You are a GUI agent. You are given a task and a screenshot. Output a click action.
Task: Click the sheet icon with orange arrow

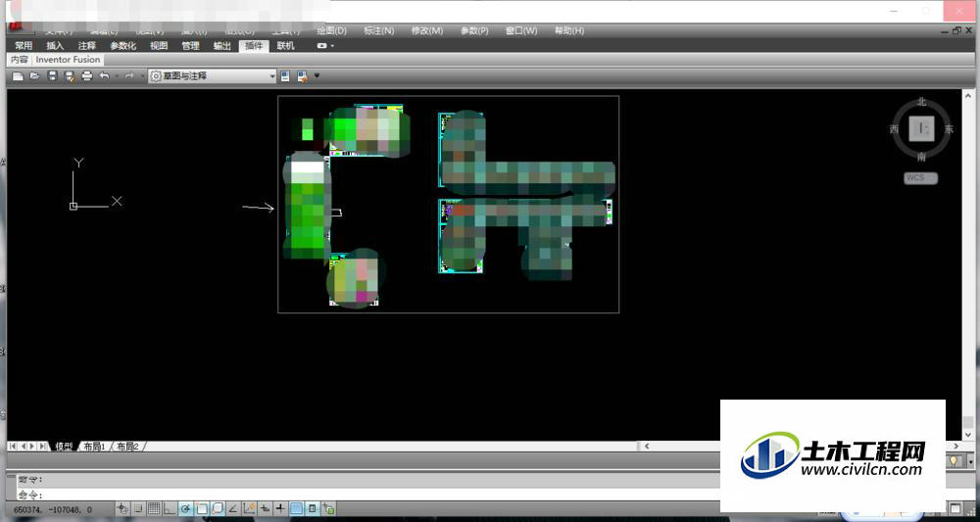point(303,76)
